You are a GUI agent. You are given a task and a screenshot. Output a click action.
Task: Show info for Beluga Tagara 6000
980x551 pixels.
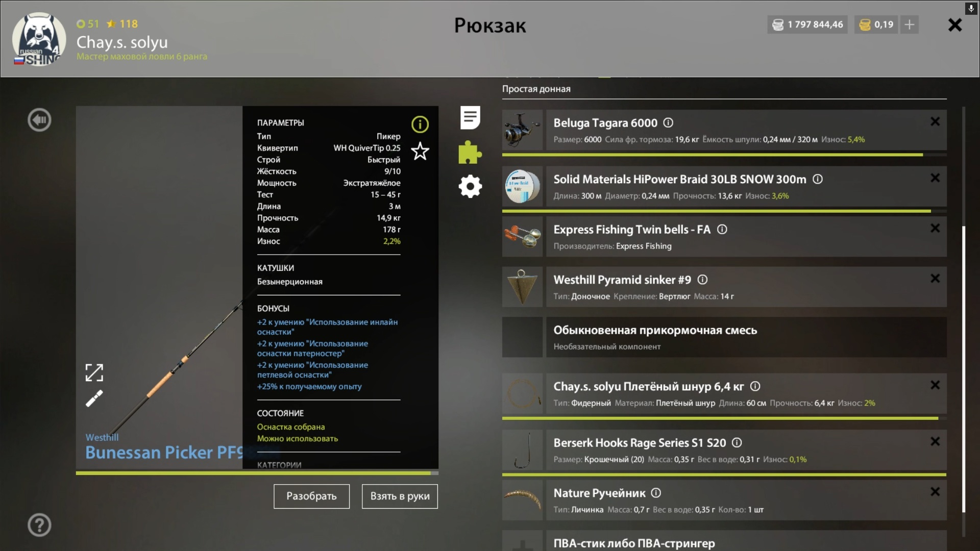coord(668,122)
